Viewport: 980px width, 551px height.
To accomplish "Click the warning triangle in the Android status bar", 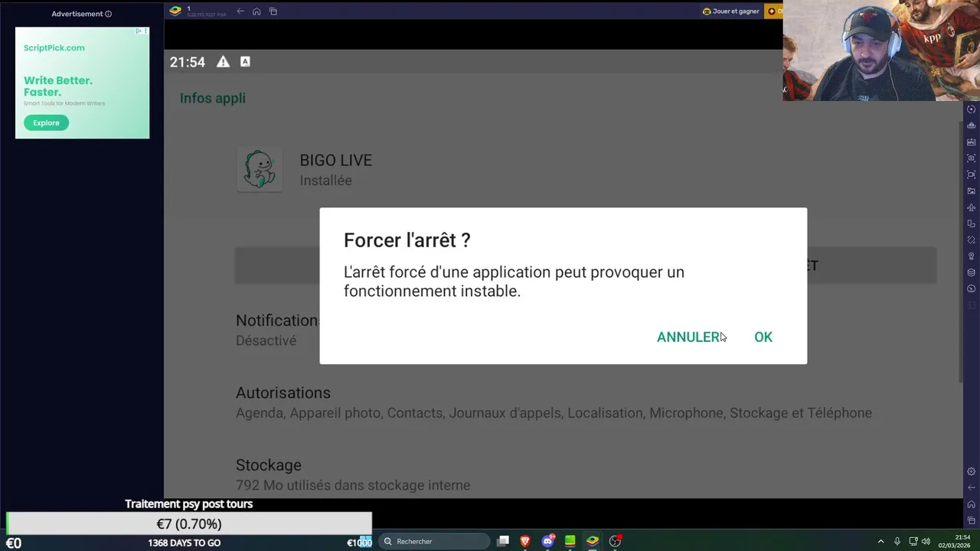I will point(223,62).
